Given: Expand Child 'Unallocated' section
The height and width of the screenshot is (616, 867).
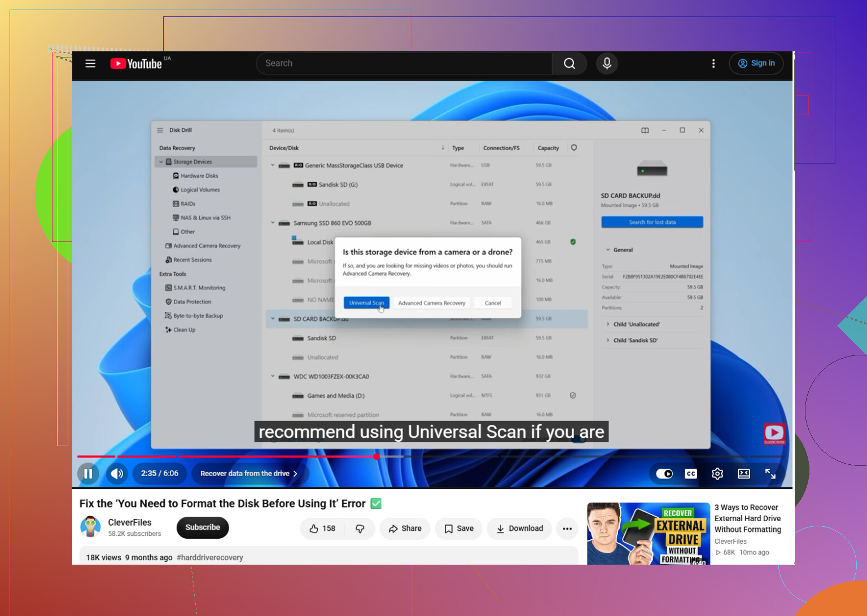Looking at the screenshot, I should [x=608, y=324].
